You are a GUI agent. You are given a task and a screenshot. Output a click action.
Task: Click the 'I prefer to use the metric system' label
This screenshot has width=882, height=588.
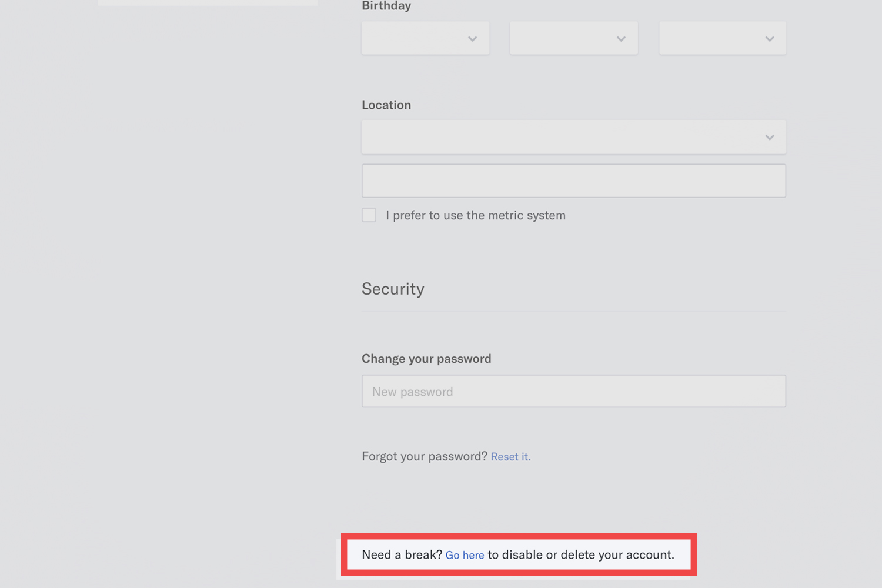[x=476, y=215]
